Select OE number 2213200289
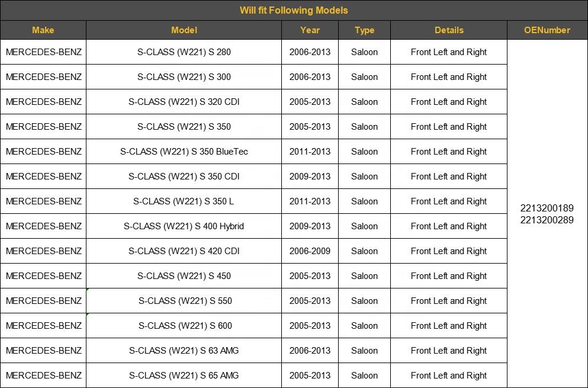The image size is (588, 388). [547, 220]
